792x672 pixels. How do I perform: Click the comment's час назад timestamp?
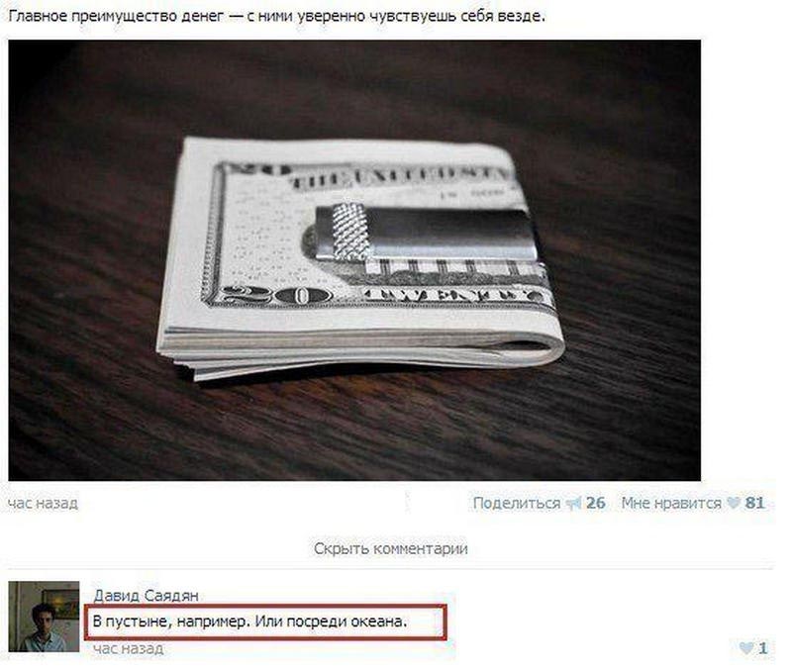pos(129,648)
